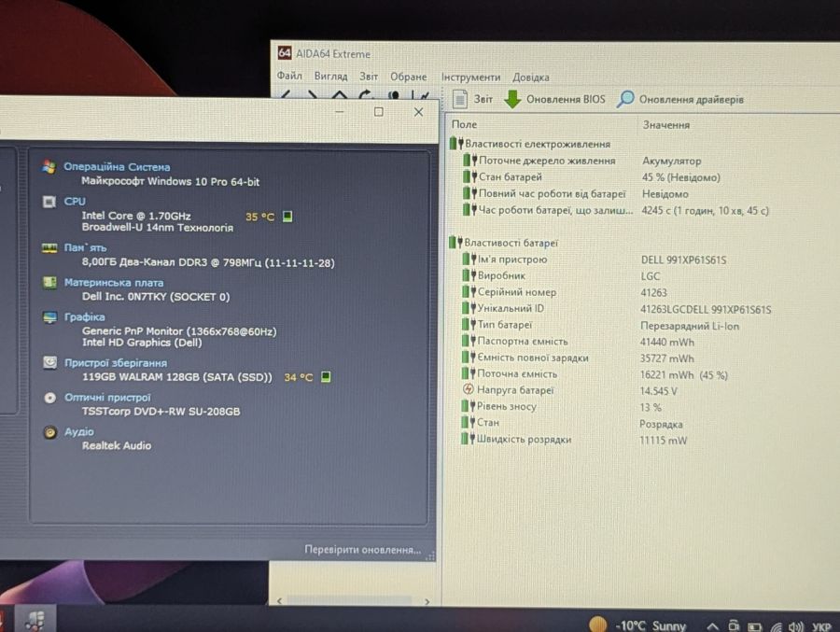
Task: Click the SSD temperature green indicator
Action: (326, 377)
